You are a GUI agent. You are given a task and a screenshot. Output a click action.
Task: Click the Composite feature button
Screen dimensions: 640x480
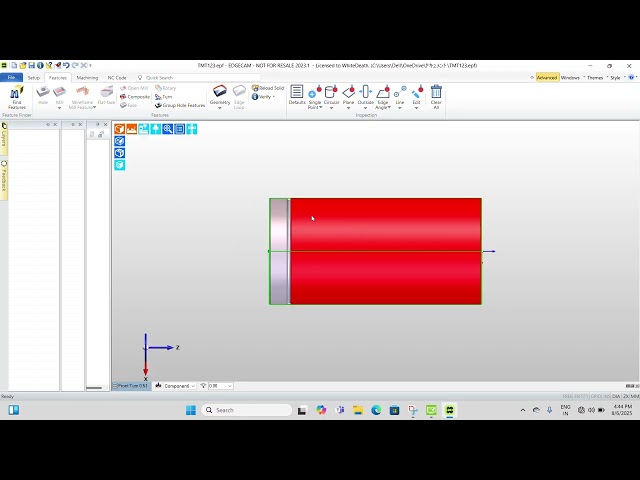tap(135, 97)
